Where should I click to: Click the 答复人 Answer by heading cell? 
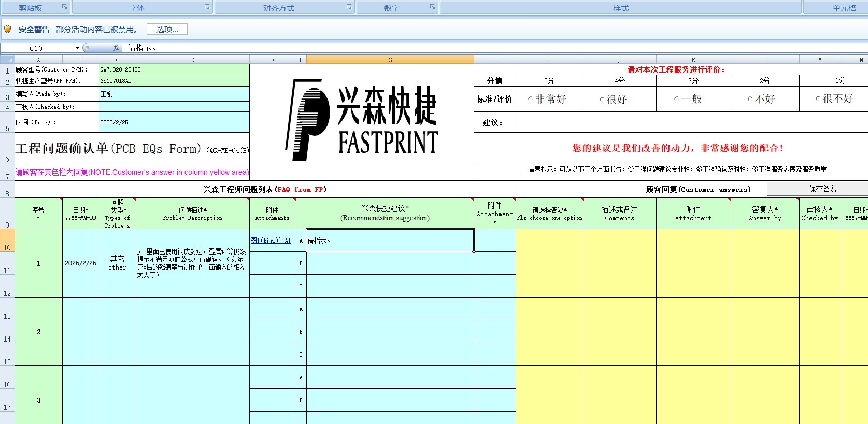coord(765,213)
